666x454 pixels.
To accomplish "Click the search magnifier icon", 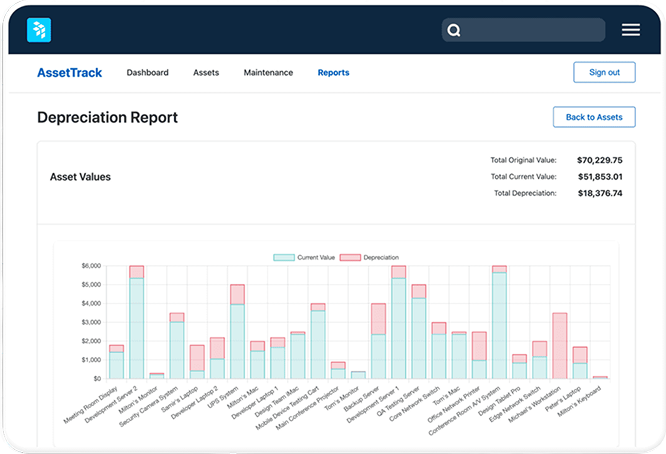I will pyautogui.click(x=454, y=30).
